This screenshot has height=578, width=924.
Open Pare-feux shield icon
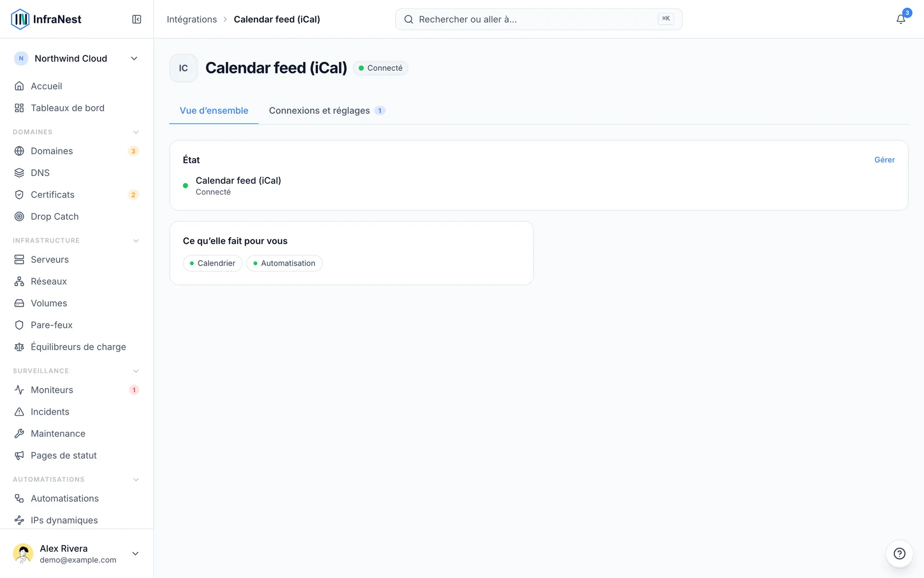pyautogui.click(x=19, y=325)
